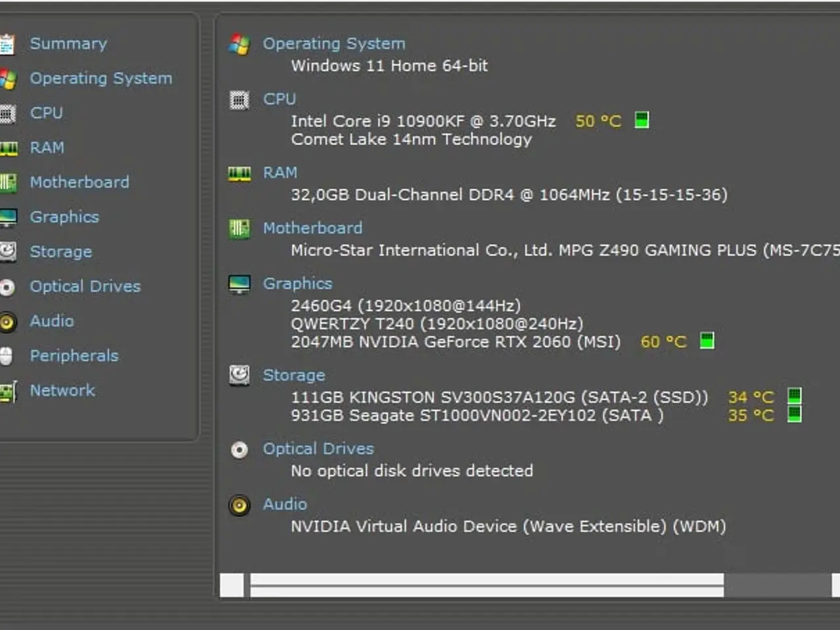Click the Seagate drive temperature indicator icon
Image resolution: width=840 pixels, height=630 pixels.
click(x=794, y=414)
